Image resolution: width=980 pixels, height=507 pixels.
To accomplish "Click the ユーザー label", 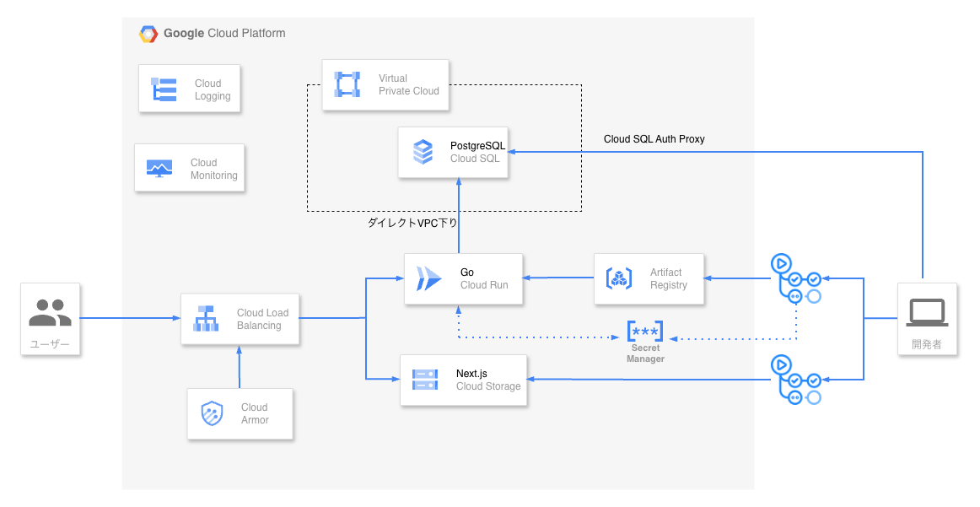I will [x=50, y=344].
